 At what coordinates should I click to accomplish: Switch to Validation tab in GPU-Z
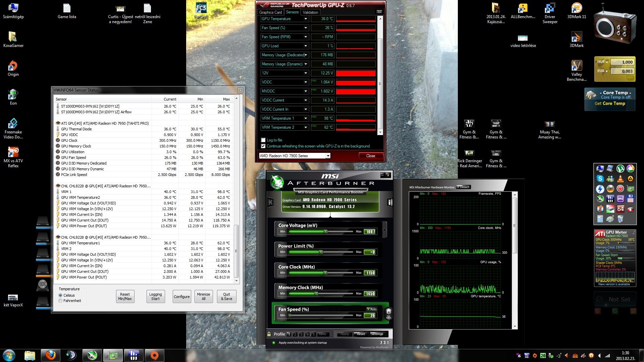[310, 12]
